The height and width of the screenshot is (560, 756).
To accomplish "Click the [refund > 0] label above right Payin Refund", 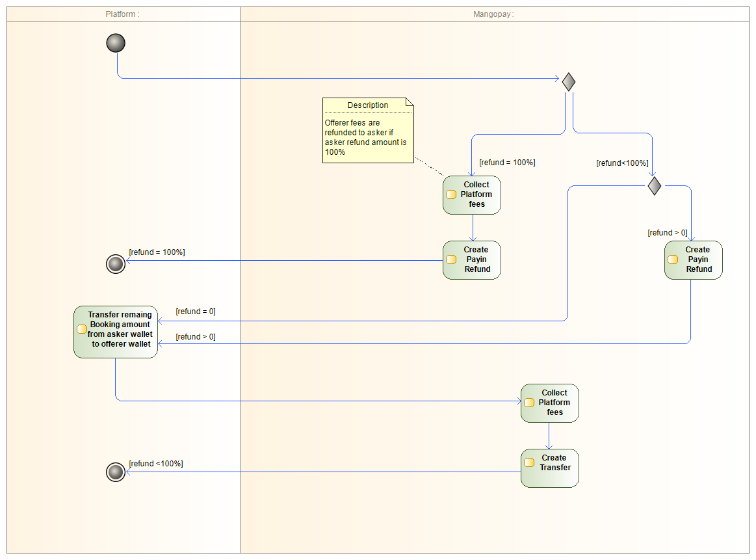I will coord(668,233).
